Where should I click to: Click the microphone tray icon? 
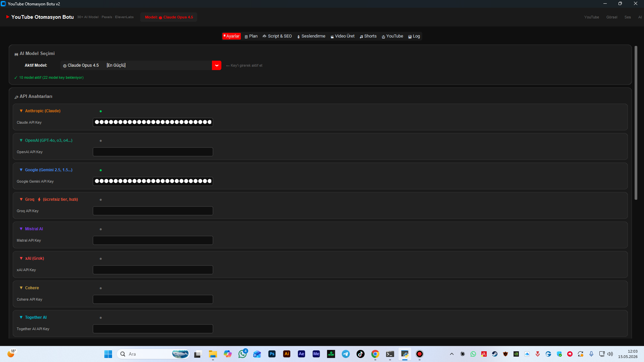pyautogui.click(x=591, y=354)
